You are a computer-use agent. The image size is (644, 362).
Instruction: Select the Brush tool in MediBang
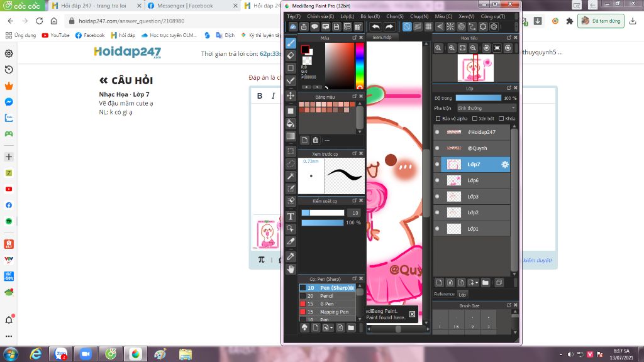tap(291, 43)
